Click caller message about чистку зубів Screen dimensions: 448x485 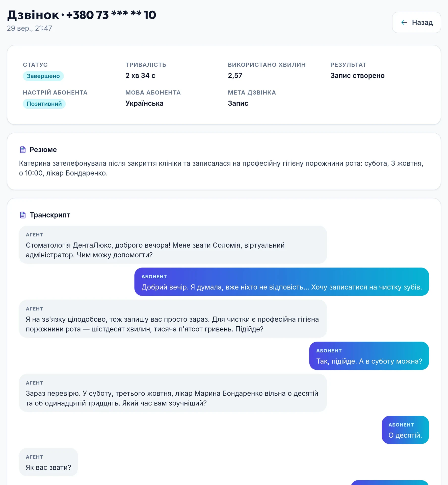point(282,282)
